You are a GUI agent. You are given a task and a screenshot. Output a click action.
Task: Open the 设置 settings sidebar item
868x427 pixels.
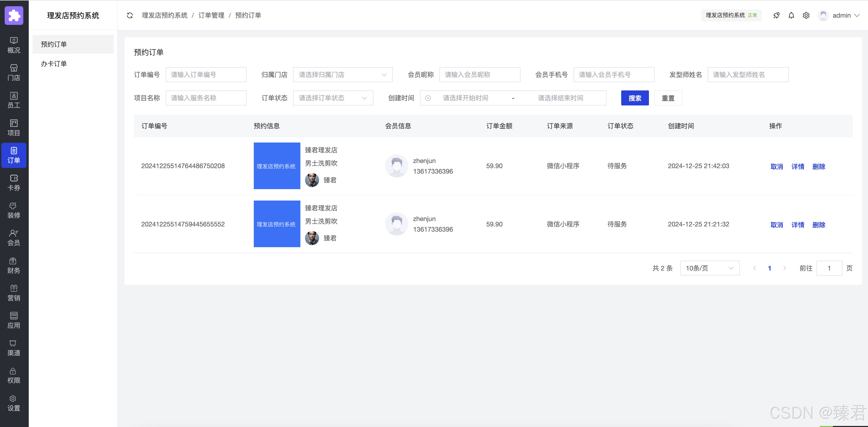(14, 403)
